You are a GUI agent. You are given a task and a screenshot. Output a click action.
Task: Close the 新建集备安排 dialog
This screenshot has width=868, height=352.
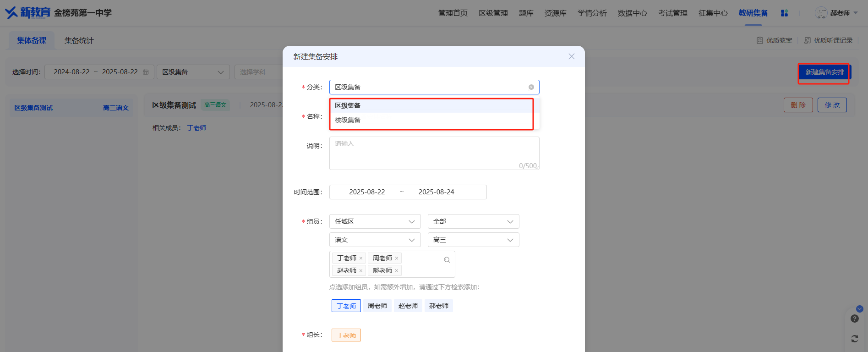[x=571, y=56]
